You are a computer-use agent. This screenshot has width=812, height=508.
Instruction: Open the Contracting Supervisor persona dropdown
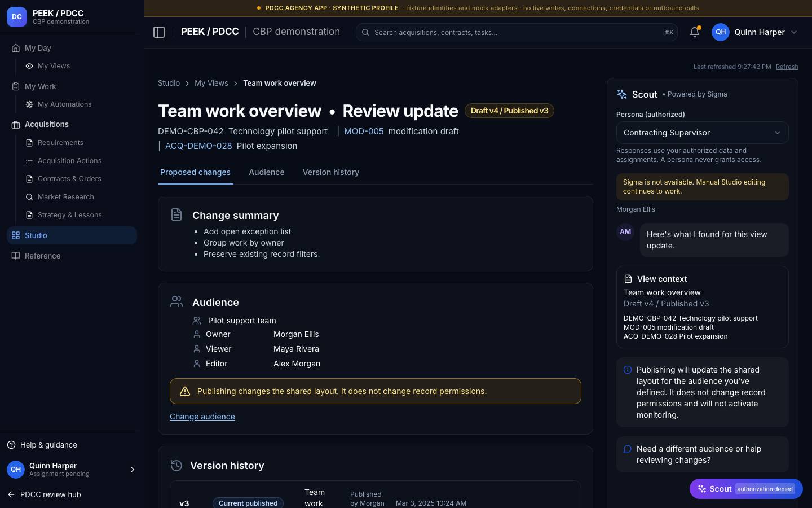[702, 133]
